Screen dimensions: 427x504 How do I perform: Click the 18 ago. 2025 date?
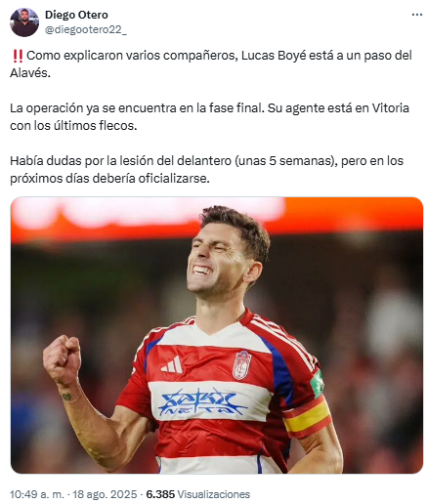coord(105,494)
